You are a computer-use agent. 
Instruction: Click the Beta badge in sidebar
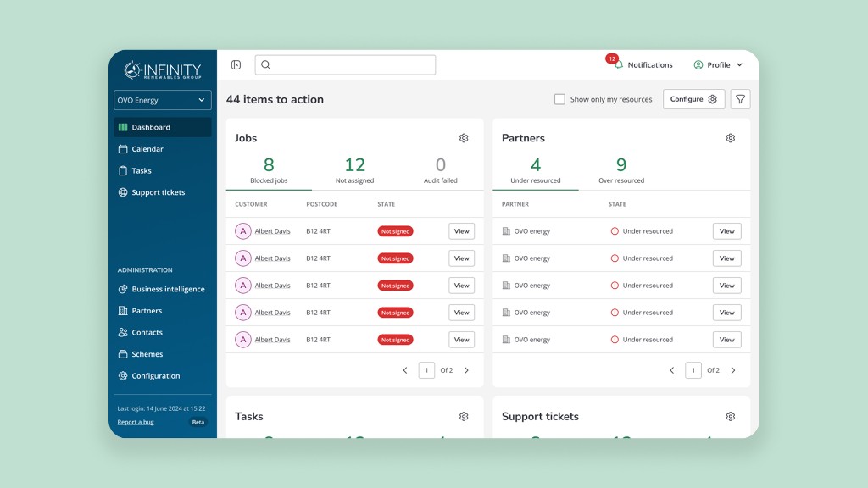pos(198,422)
